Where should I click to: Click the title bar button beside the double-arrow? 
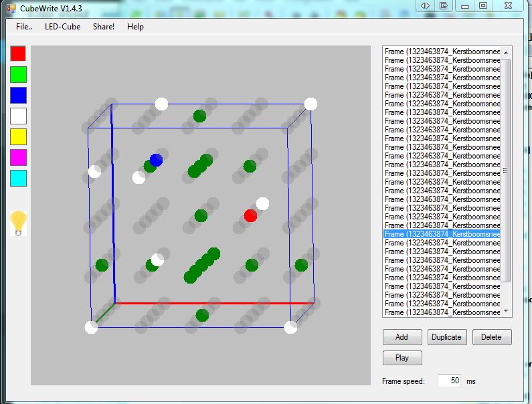pyautogui.click(x=444, y=6)
